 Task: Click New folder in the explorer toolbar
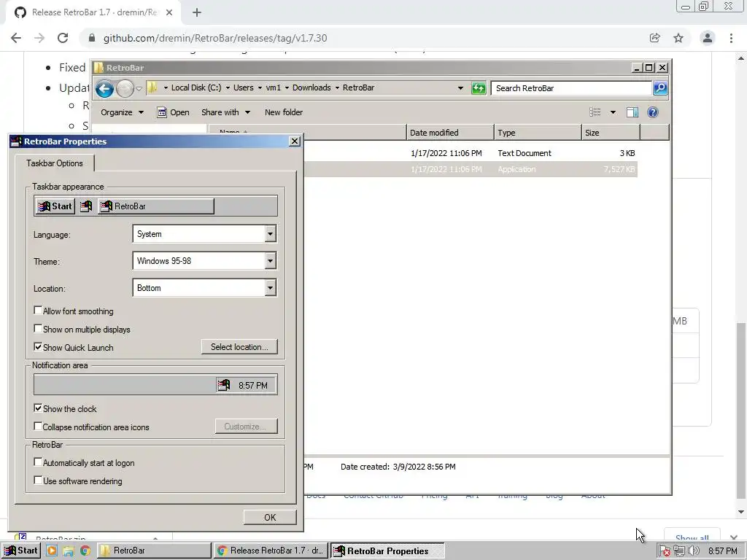[284, 112]
